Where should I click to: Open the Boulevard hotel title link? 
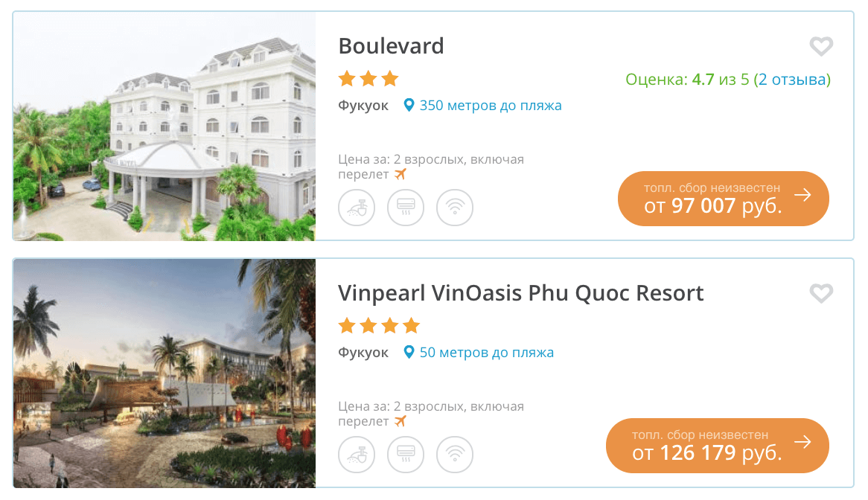point(391,46)
